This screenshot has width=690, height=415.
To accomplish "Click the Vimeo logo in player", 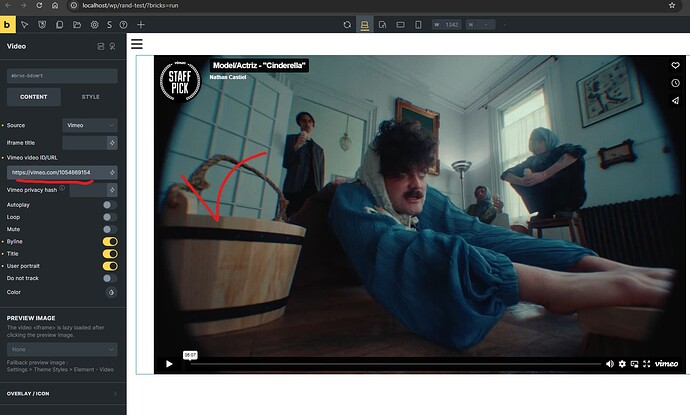I will coord(667,364).
